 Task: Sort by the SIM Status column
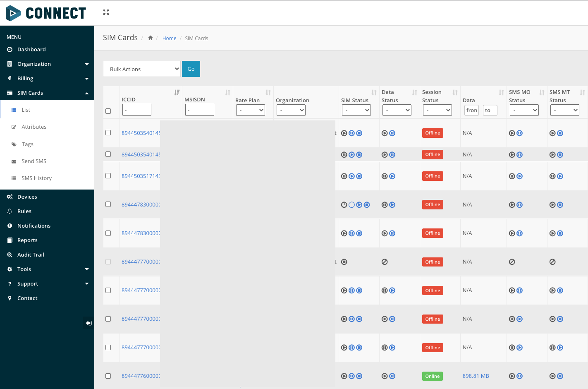pyautogui.click(x=374, y=92)
